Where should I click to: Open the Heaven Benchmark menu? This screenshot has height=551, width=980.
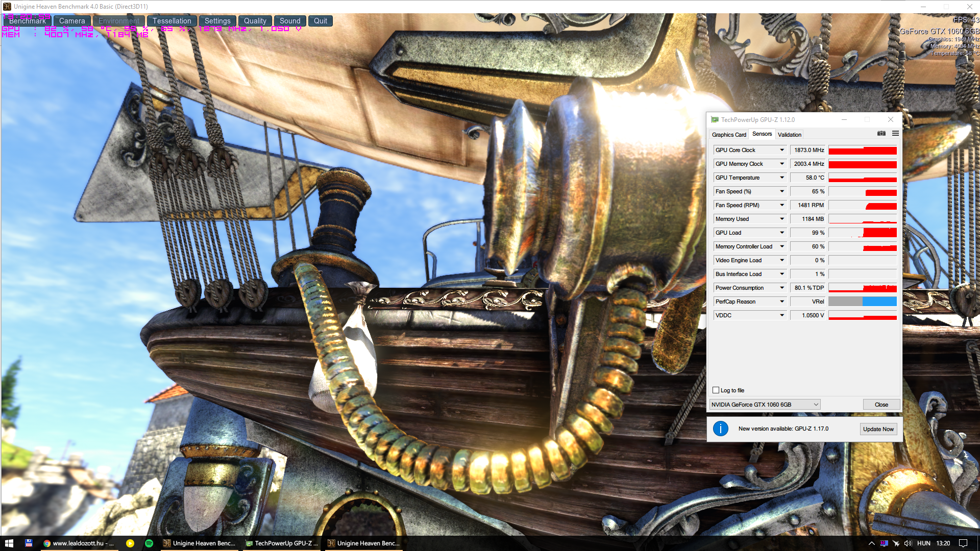coord(28,21)
